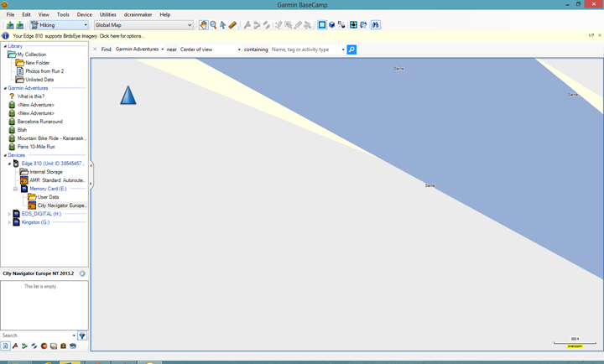Choose the New Route tool
The height and width of the screenshot is (364, 604).
click(x=257, y=25)
